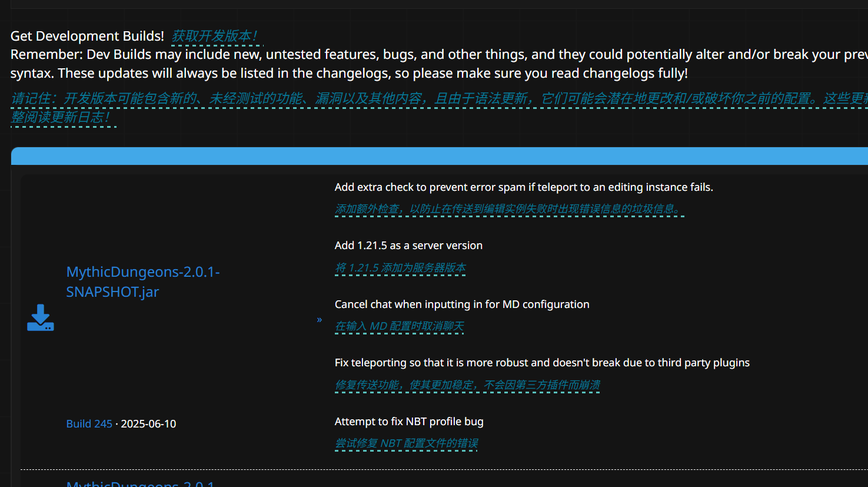This screenshot has width=868, height=487.
Task: Click the "Add extra check" changelog entry
Action: pos(523,187)
